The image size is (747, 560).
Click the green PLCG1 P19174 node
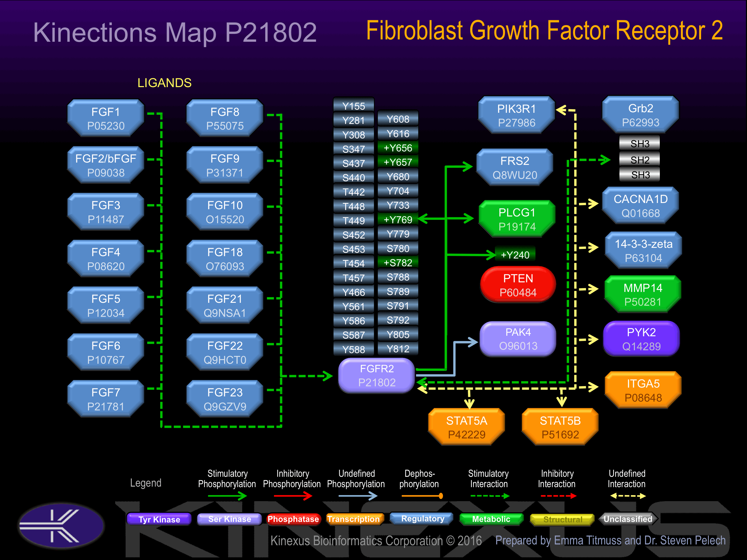517,219
